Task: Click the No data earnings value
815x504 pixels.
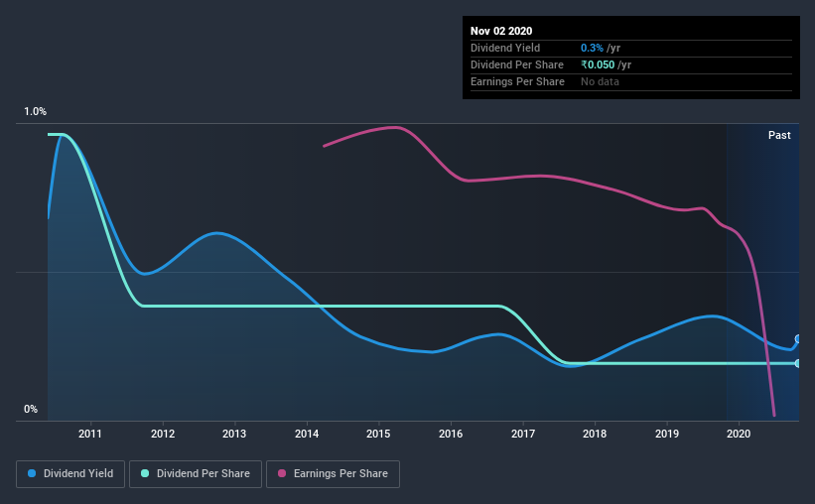Action: click(600, 81)
